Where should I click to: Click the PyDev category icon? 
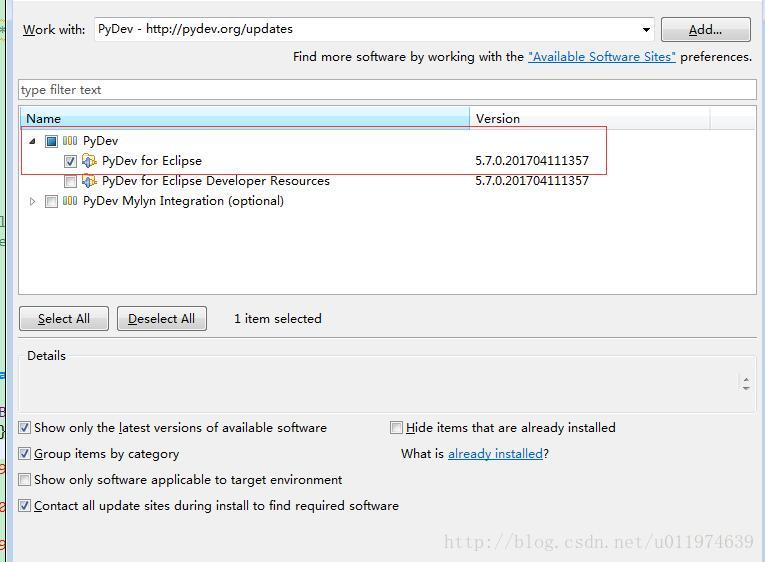coord(70,141)
